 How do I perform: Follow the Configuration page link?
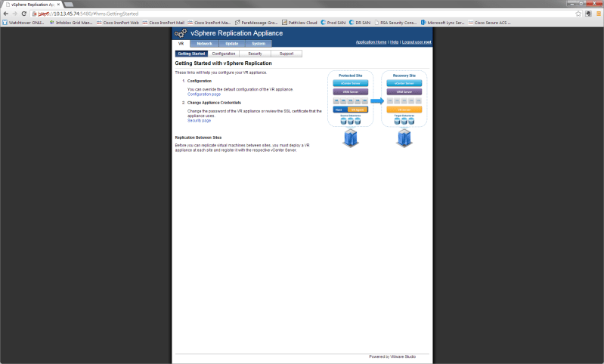coord(204,94)
